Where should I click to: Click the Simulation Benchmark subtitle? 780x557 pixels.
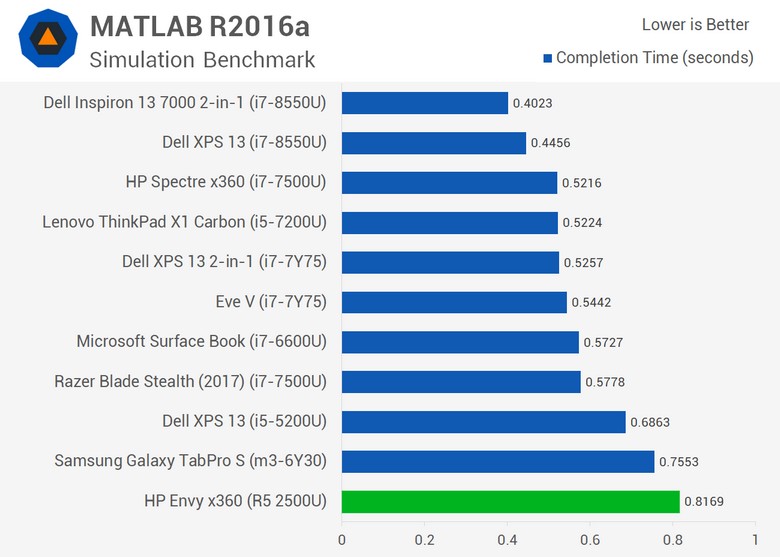[x=202, y=60]
